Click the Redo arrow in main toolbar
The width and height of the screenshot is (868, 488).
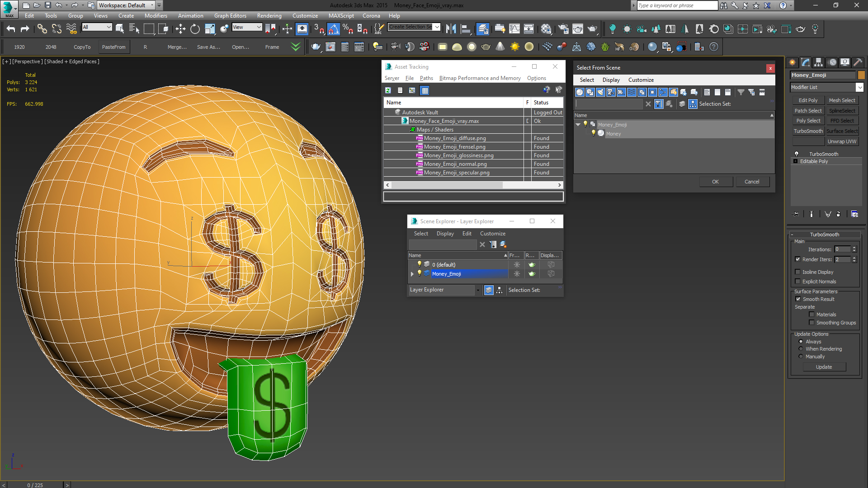point(25,29)
